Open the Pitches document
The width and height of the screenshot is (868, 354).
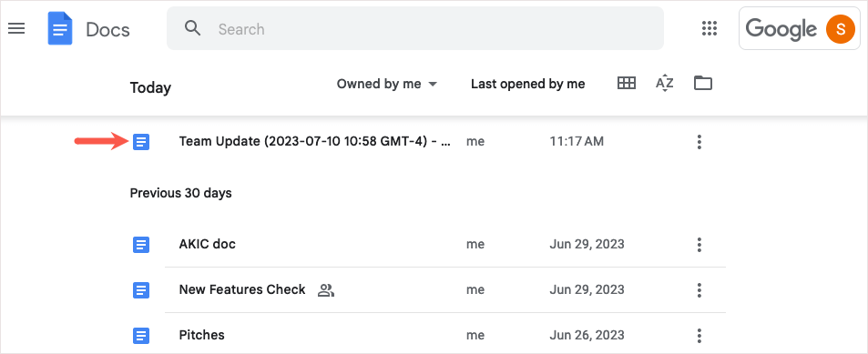201,335
